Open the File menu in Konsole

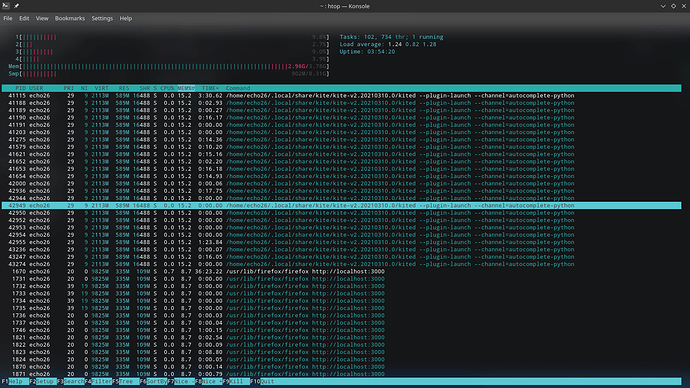(8, 18)
